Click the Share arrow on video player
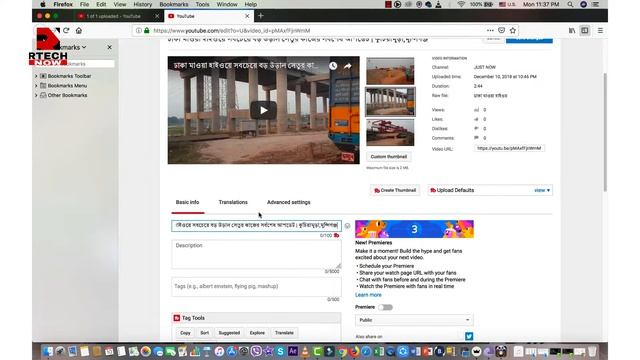Image resolution: width=640 pixels, height=360 pixels. [348, 66]
